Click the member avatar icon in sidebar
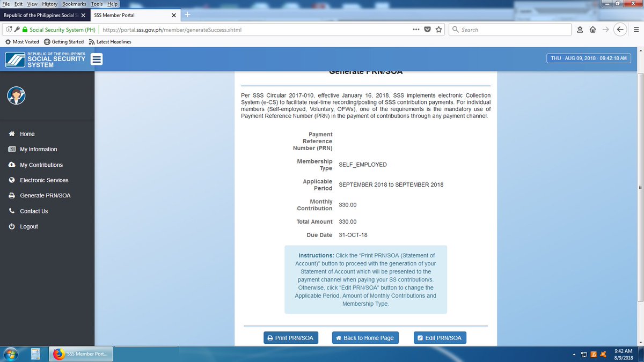 pos(17,95)
